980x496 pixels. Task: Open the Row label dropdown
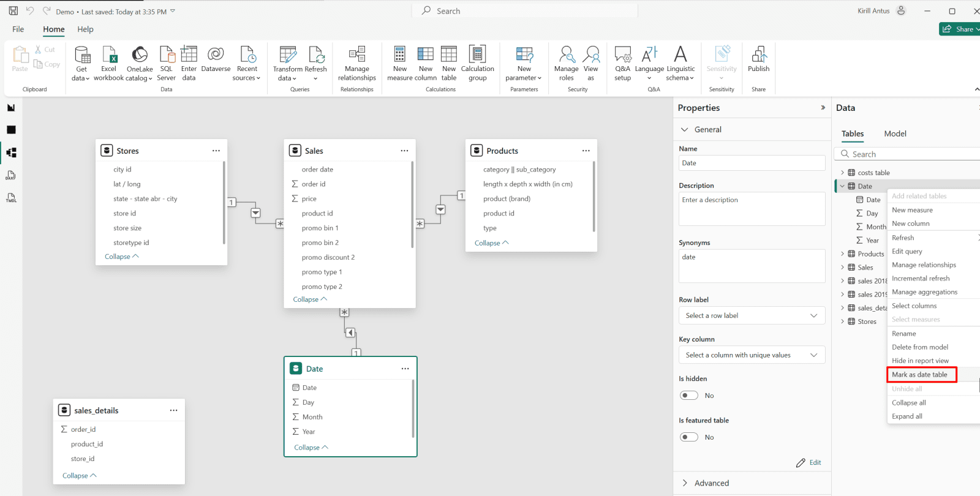point(752,316)
